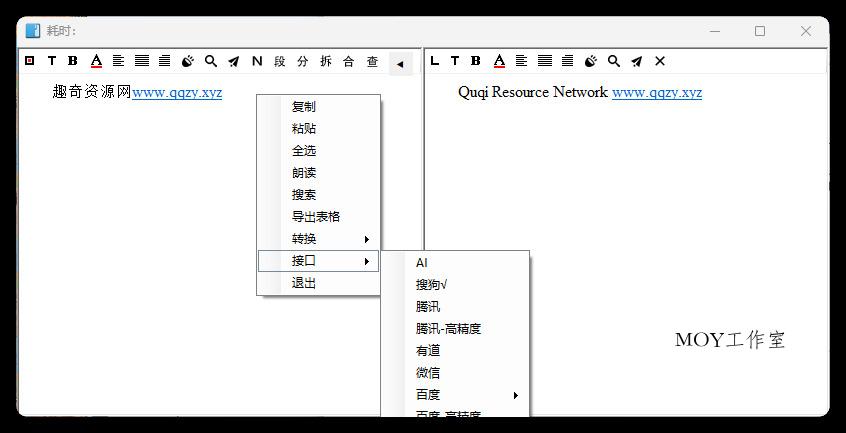Choose 复制 from the context menu
Image resolution: width=846 pixels, height=433 pixels.
[x=318, y=107]
